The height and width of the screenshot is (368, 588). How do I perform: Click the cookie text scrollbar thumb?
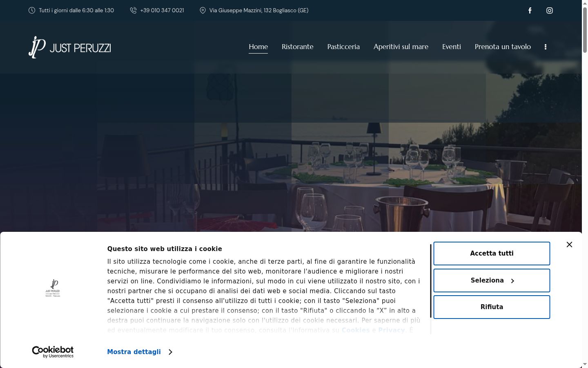pyautogui.click(x=430, y=281)
